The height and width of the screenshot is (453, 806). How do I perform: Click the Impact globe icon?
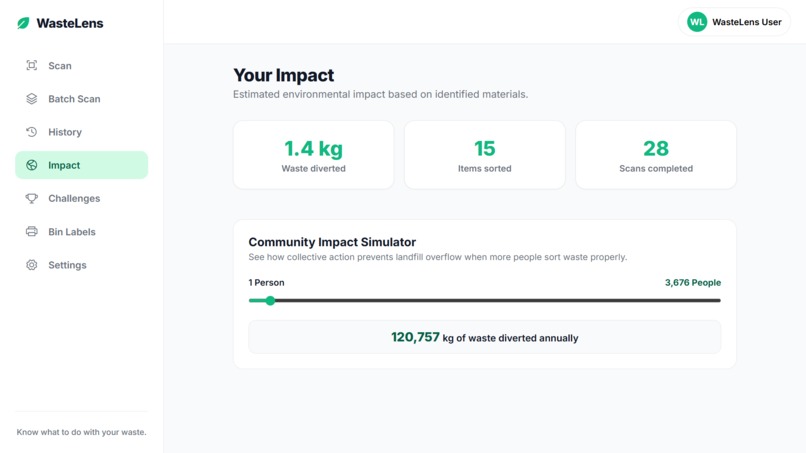(31, 165)
